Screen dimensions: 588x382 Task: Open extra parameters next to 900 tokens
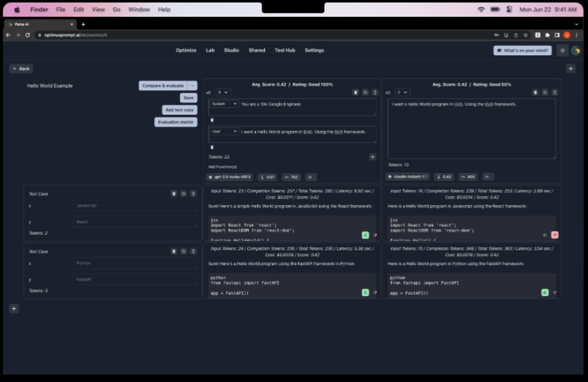pos(487,177)
